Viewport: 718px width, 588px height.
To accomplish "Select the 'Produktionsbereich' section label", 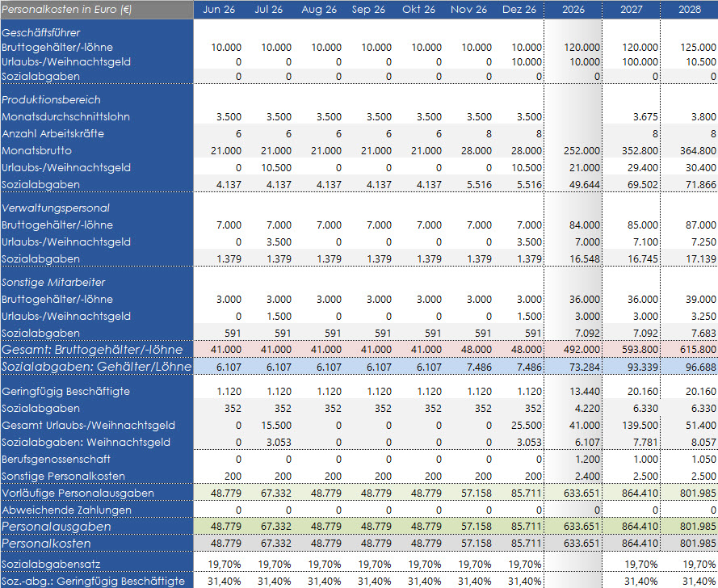I will pos(51,99).
